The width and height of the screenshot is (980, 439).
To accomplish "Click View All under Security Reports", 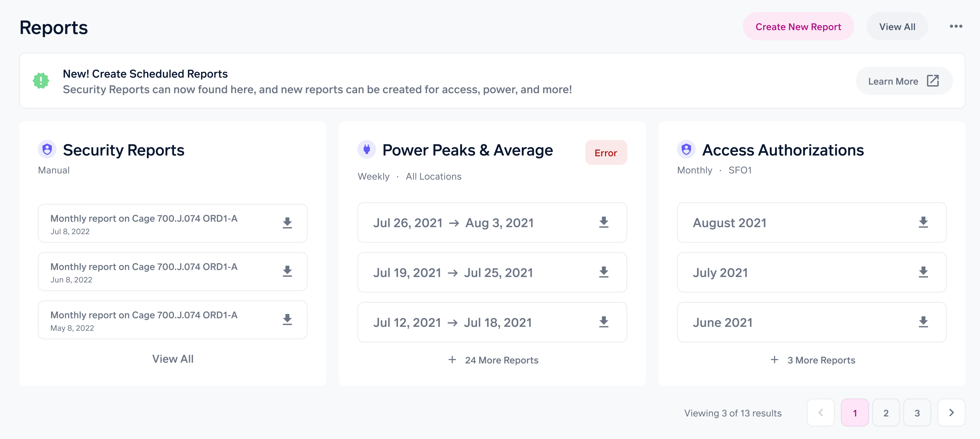I will (x=173, y=359).
